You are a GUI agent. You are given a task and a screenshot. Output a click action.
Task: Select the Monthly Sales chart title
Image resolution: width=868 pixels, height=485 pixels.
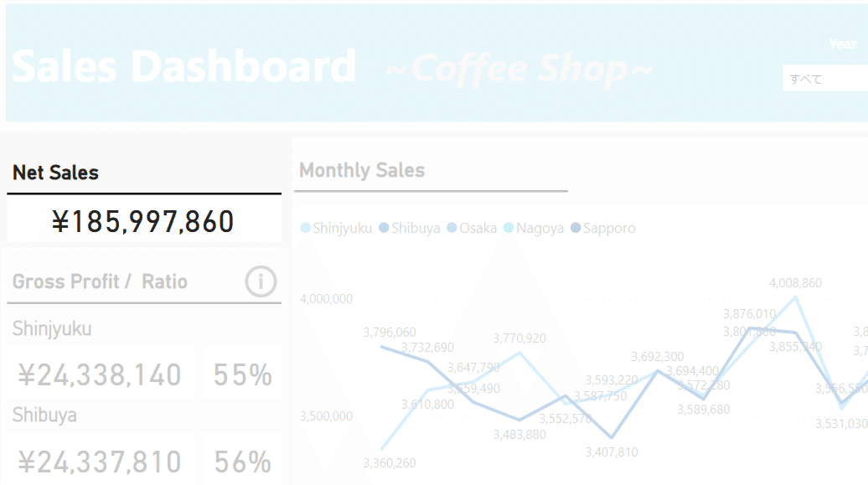(362, 170)
